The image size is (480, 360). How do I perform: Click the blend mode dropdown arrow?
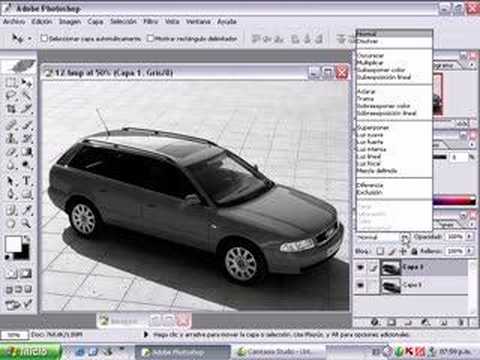[405, 237]
